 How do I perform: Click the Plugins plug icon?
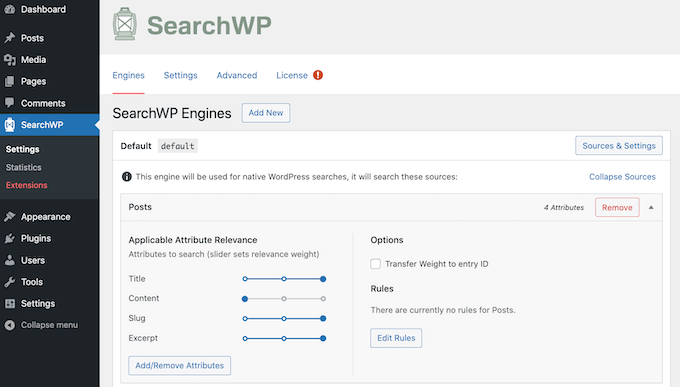(10, 238)
